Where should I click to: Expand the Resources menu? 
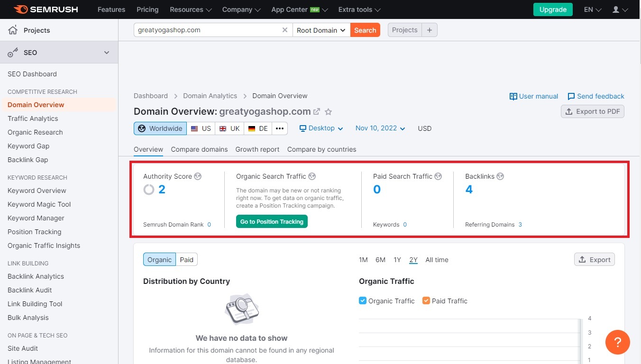191,9
